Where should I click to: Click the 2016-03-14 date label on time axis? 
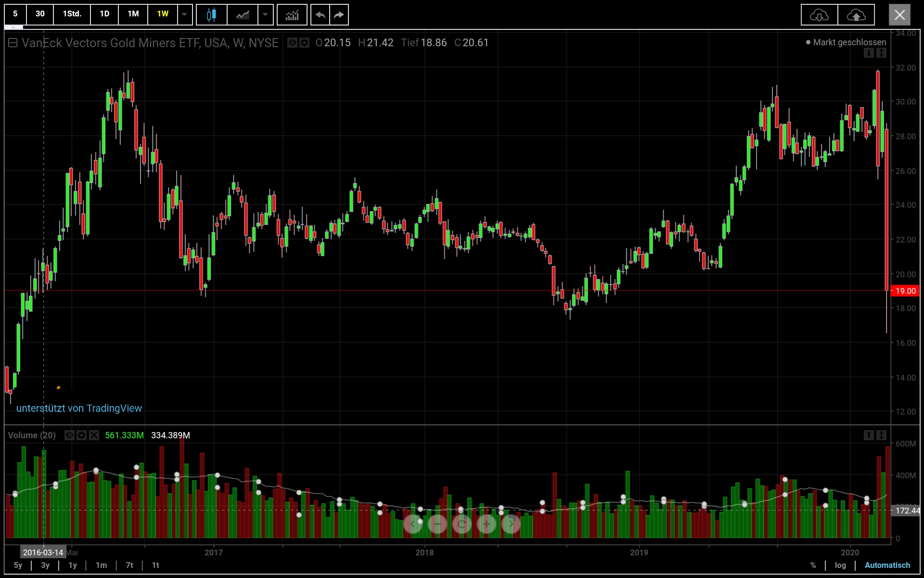43,552
